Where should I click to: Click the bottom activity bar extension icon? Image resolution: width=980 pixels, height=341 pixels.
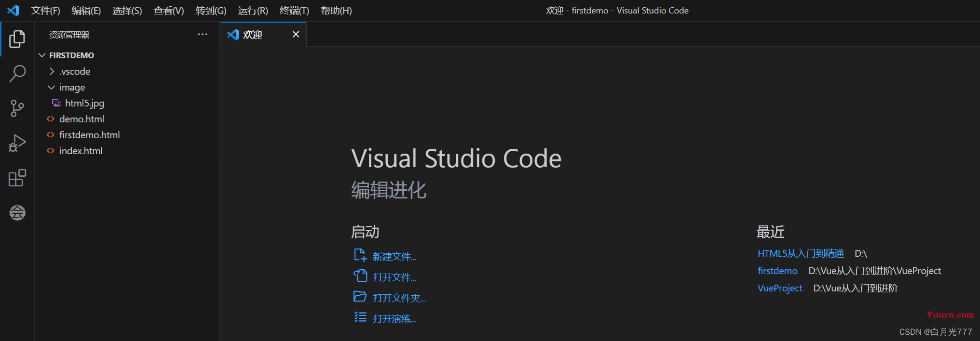click(x=17, y=212)
